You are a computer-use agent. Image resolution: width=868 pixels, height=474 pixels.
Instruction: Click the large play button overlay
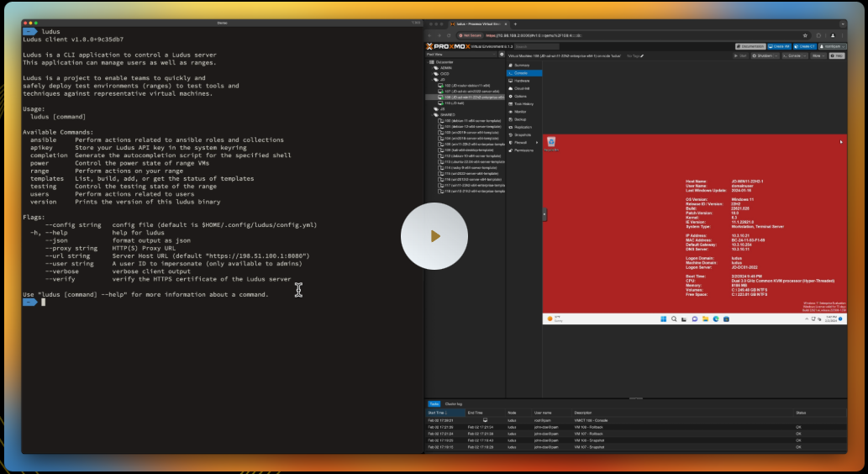pos(434,236)
